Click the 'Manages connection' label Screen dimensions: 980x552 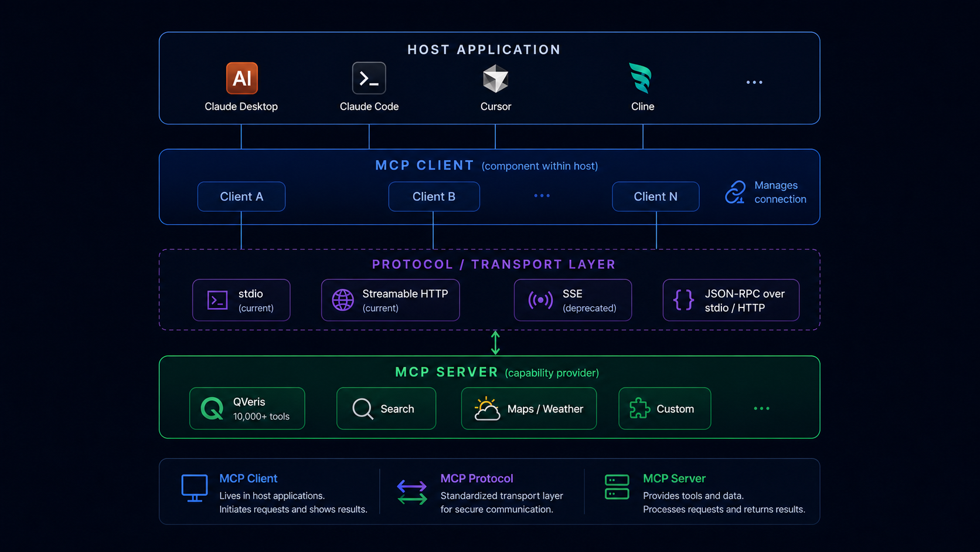click(780, 192)
